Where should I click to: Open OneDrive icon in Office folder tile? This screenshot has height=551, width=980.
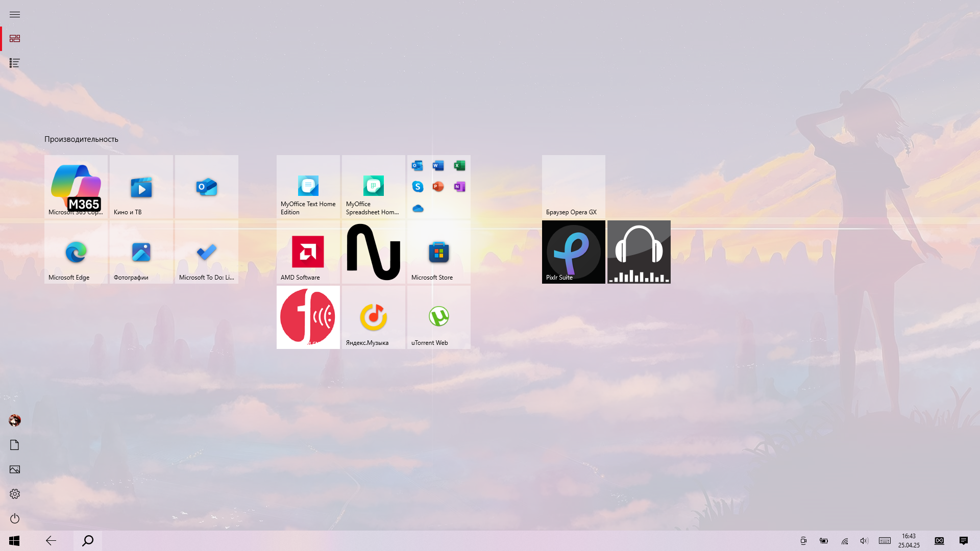(418, 208)
